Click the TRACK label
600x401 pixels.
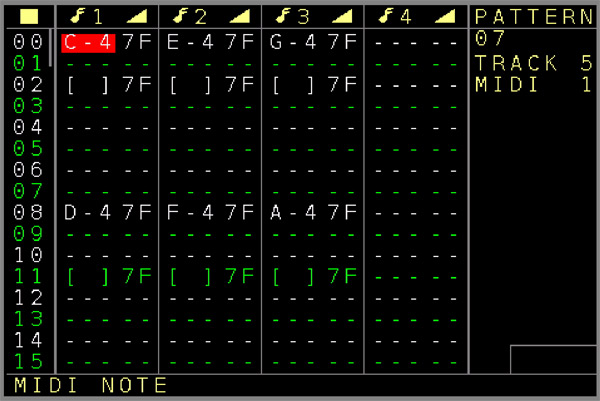(516, 64)
